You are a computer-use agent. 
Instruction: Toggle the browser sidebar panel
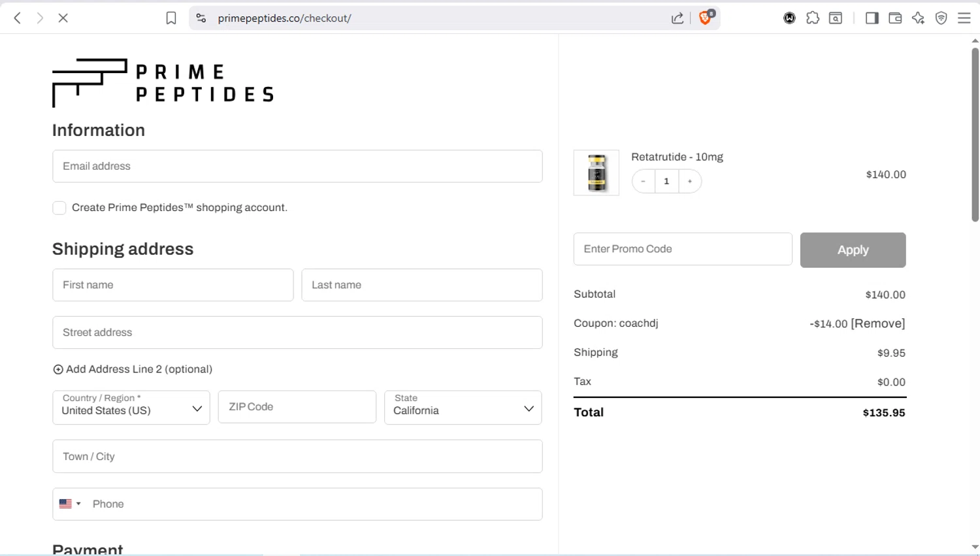coord(872,18)
